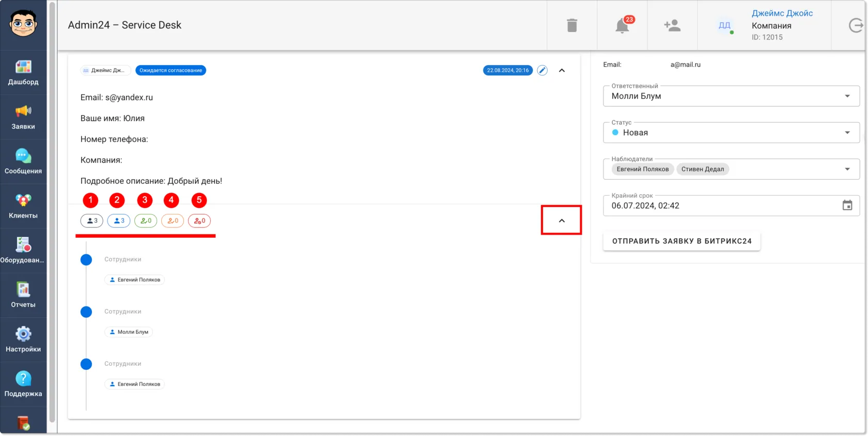
Task: Open Настройки gear in sidebar
Action: pyautogui.click(x=23, y=340)
